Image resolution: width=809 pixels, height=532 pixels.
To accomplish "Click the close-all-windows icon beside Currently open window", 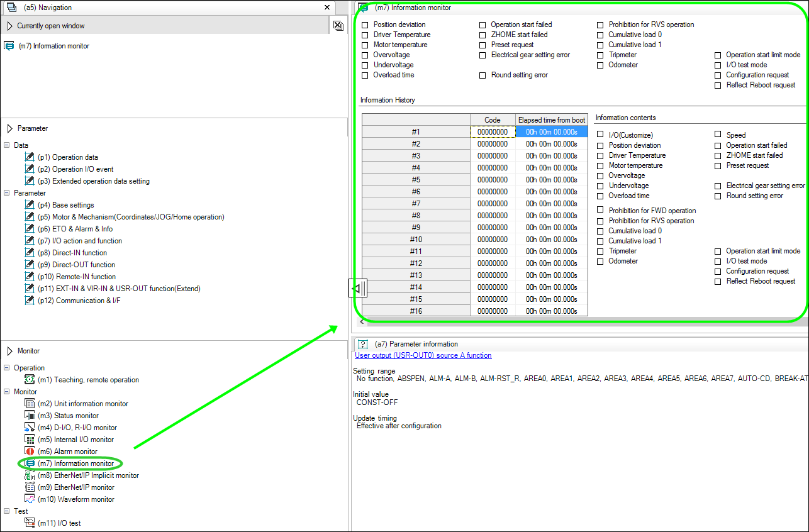I will [x=338, y=26].
